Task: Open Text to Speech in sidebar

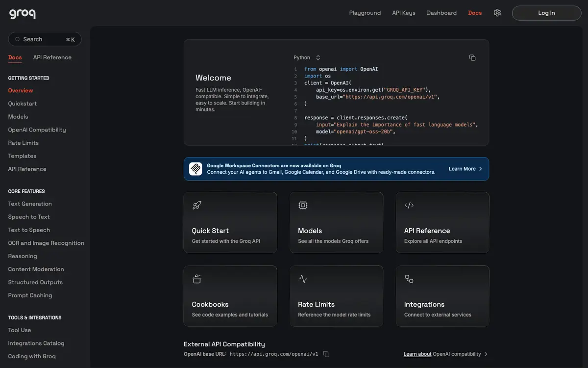Action: pos(29,230)
